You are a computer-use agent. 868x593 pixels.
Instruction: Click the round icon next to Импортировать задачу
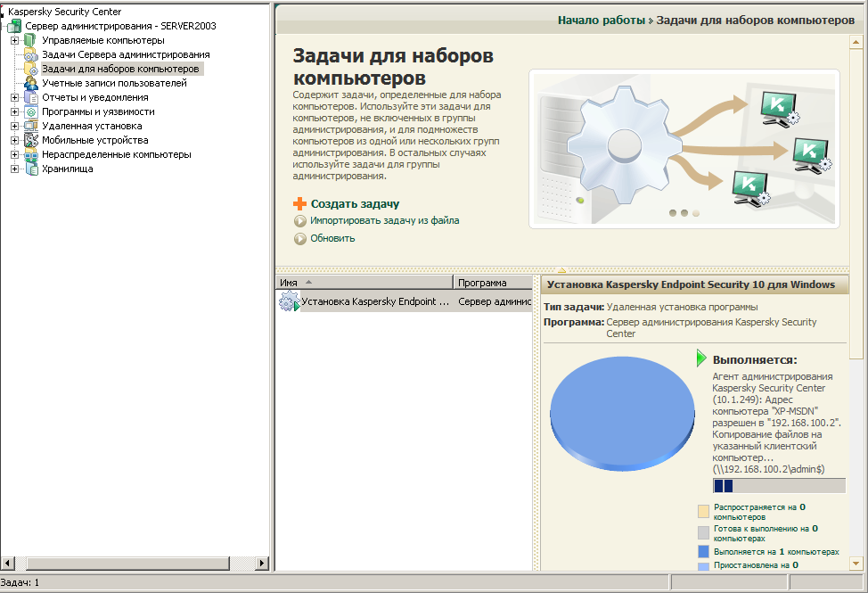point(300,221)
